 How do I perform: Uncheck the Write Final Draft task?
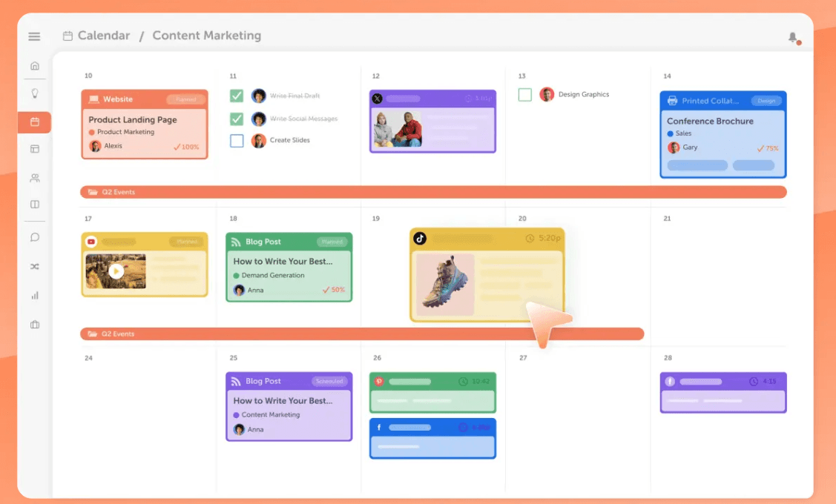click(237, 96)
